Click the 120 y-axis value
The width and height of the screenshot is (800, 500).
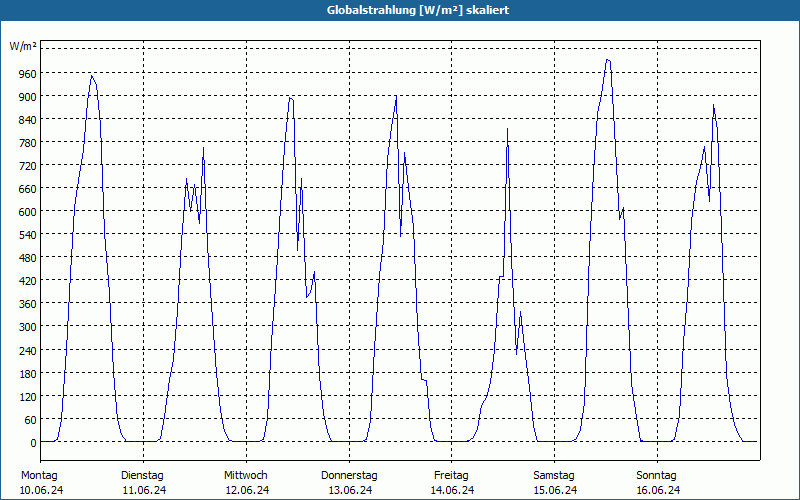tap(27, 398)
